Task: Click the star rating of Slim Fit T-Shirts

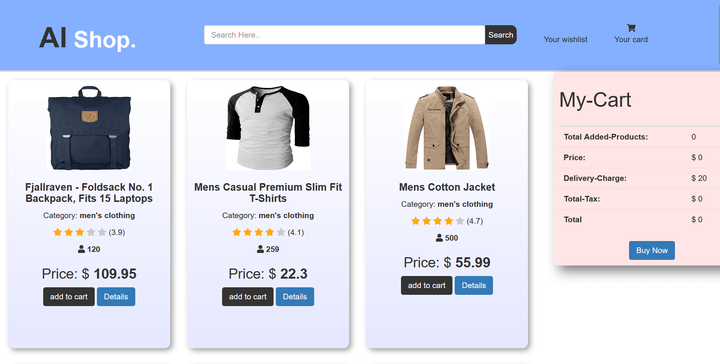Action: coord(259,232)
